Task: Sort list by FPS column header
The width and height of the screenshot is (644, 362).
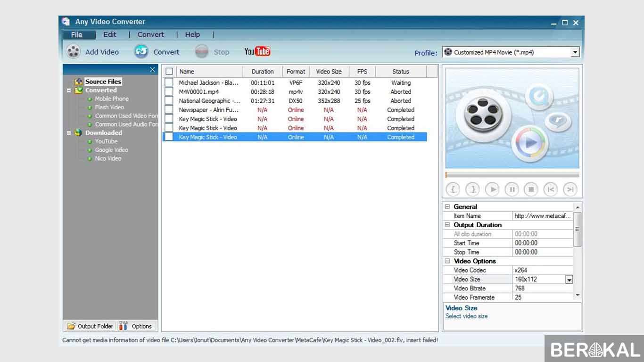Action: [362, 72]
